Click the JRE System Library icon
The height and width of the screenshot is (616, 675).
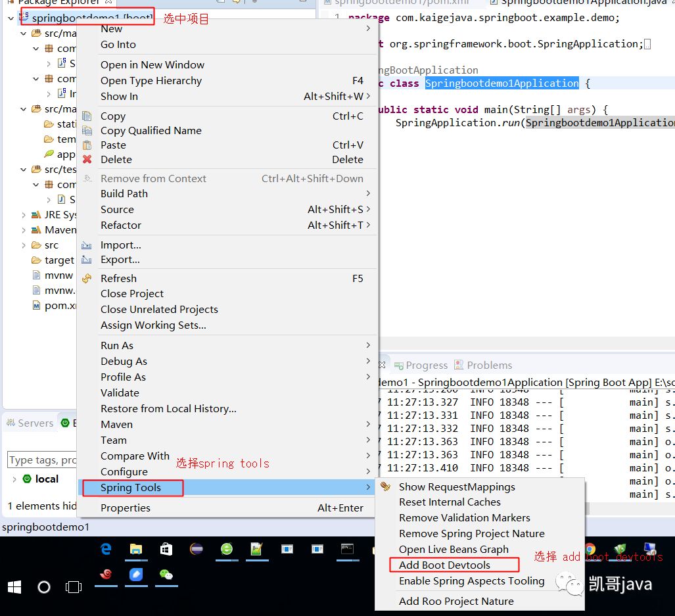click(36, 215)
